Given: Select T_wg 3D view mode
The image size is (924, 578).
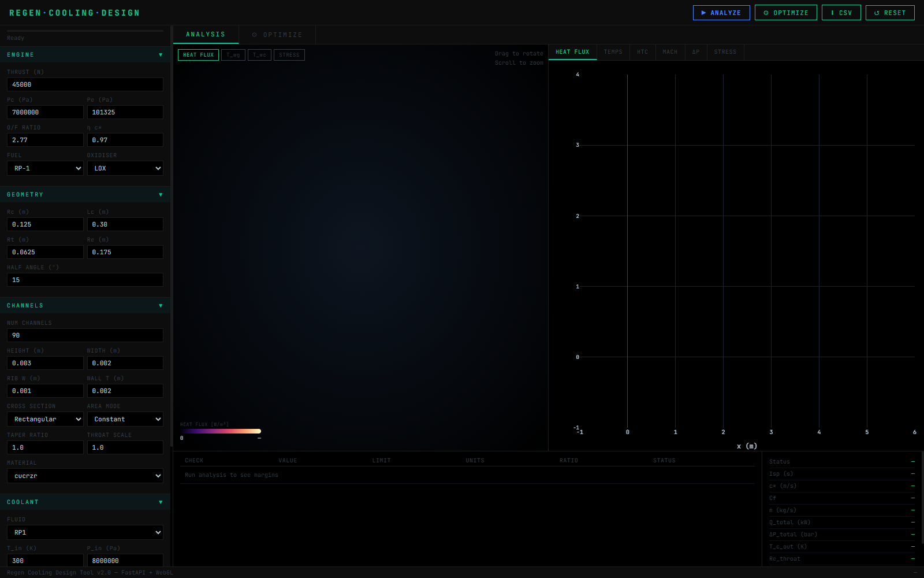Looking at the screenshot, I should point(233,55).
